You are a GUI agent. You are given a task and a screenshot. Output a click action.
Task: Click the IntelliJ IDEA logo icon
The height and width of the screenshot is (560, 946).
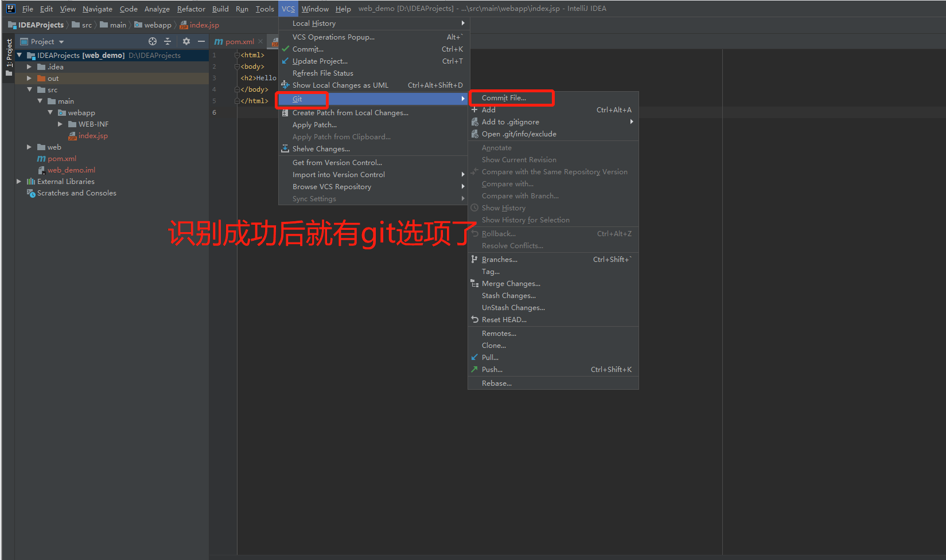pos(10,9)
